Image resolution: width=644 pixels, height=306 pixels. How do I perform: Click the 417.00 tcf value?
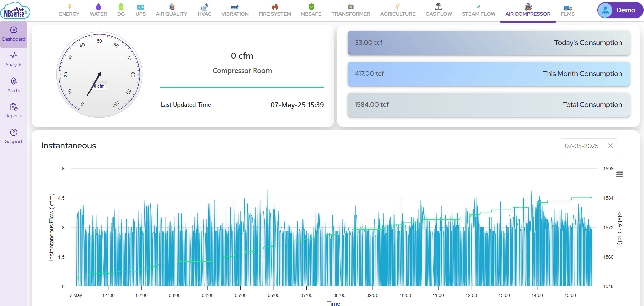(369, 74)
